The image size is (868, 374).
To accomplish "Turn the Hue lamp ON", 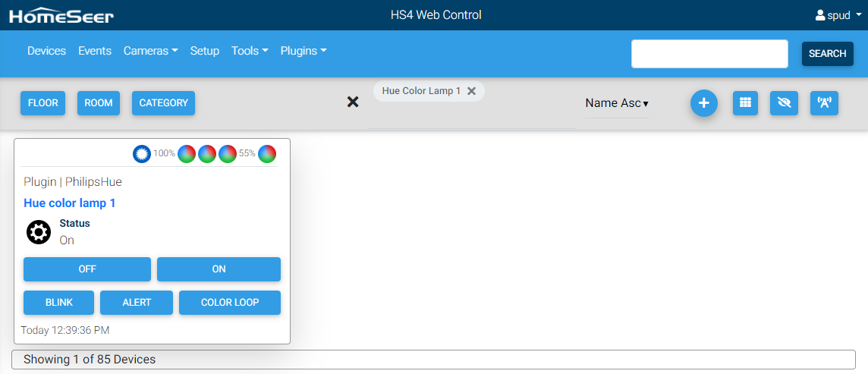I will tap(219, 269).
